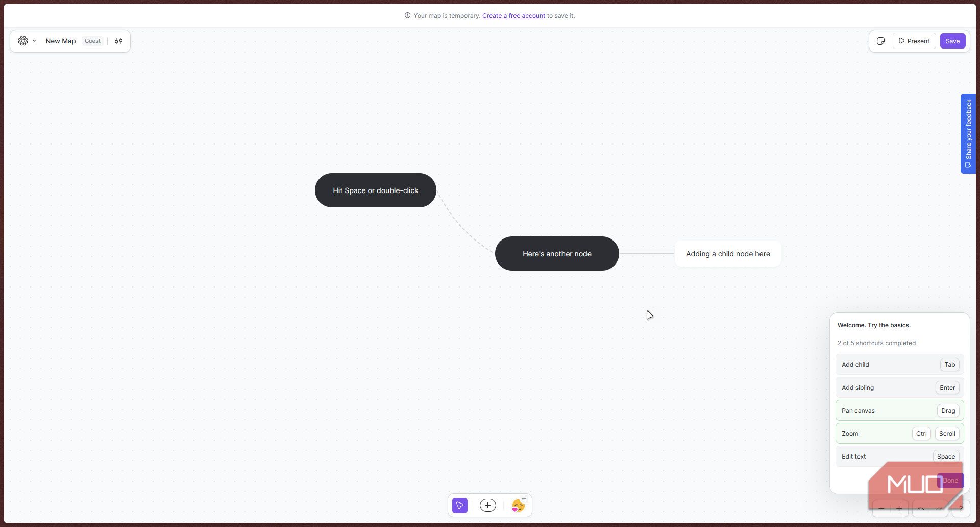Select the Adding a child node here node
This screenshot has width=980, height=527.
[x=728, y=253]
